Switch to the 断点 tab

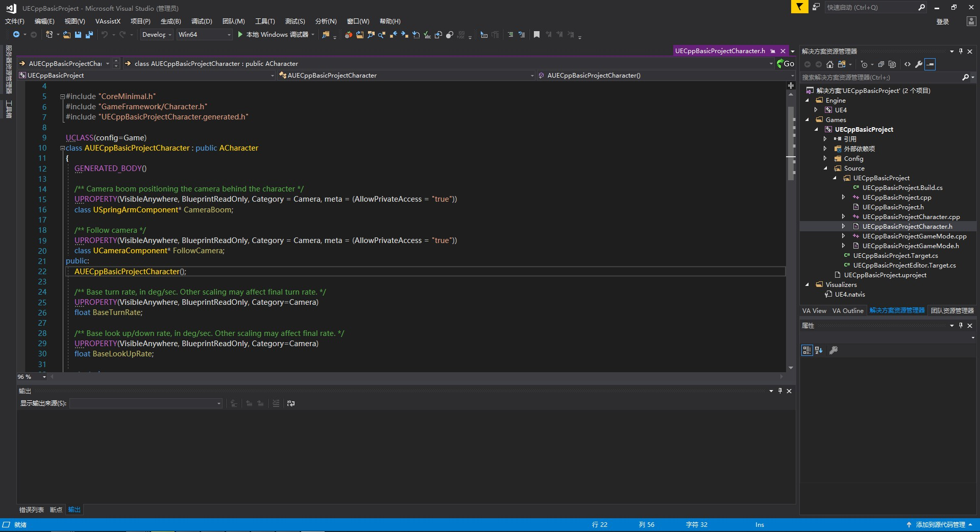coord(56,510)
